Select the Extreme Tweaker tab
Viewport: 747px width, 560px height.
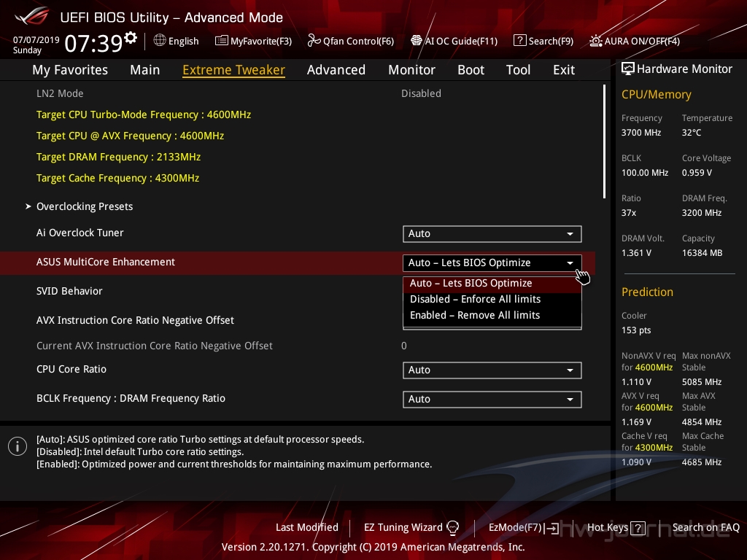pyautogui.click(x=234, y=70)
